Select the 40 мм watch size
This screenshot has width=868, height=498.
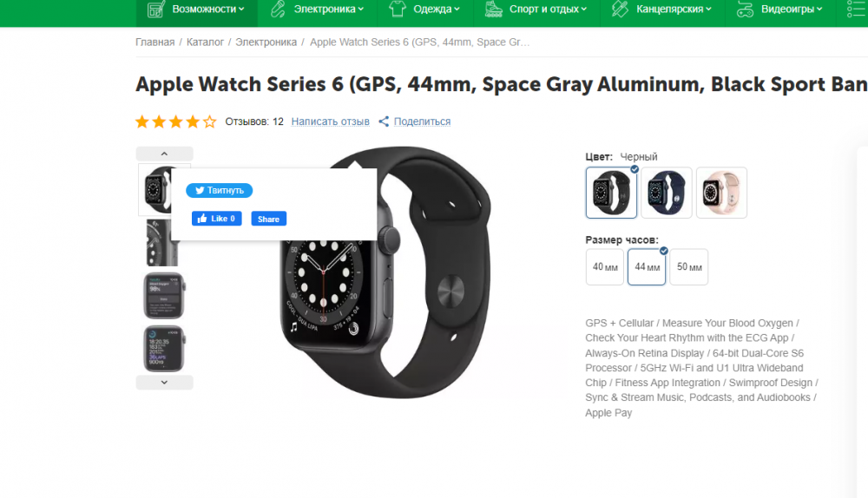click(x=604, y=266)
